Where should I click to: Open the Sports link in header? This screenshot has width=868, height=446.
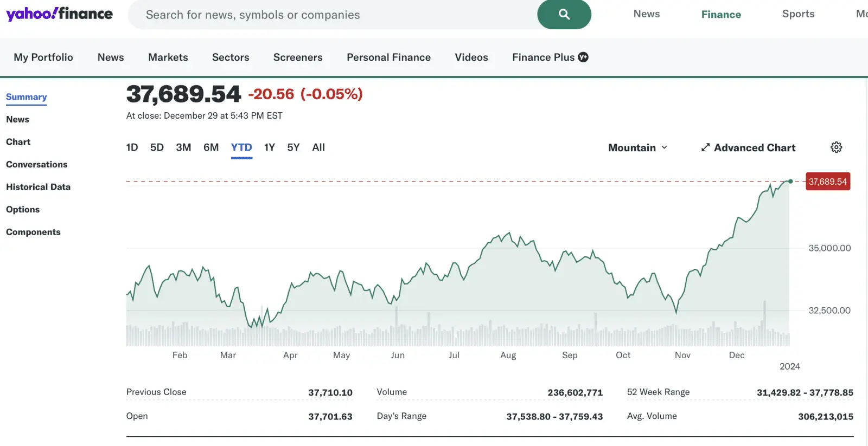click(x=798, y=14)
